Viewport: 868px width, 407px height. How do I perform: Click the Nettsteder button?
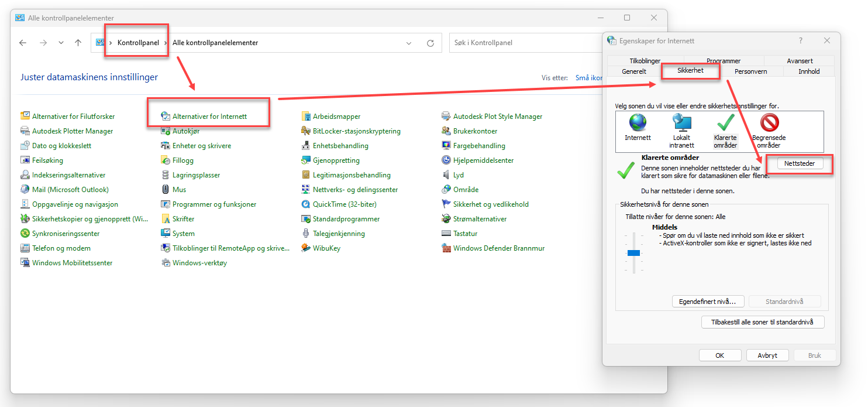pos(799,164)
